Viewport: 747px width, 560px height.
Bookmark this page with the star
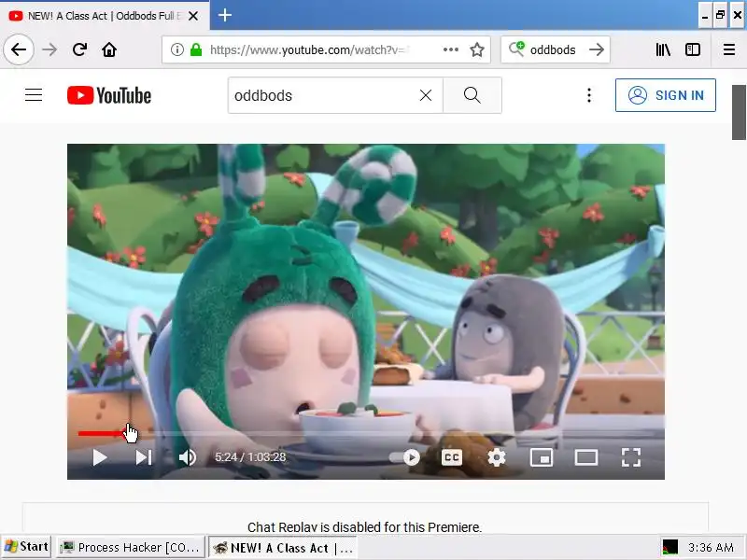477,49
